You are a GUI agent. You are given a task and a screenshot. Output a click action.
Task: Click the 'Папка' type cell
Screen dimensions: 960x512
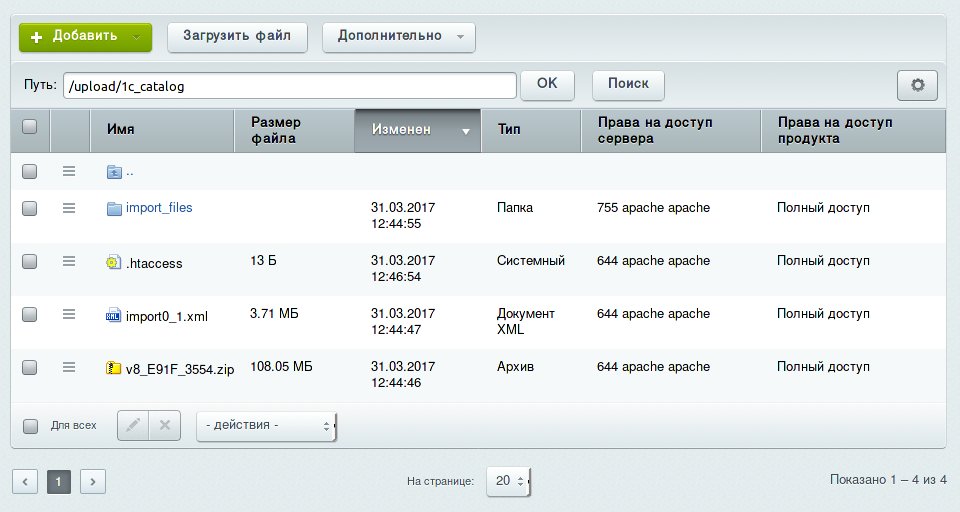pyautogui.click(x=515, y=208)
